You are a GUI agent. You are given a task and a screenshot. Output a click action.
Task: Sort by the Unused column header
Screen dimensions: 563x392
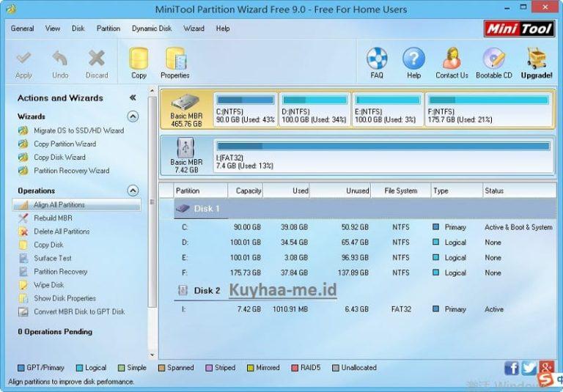[340, 191]
